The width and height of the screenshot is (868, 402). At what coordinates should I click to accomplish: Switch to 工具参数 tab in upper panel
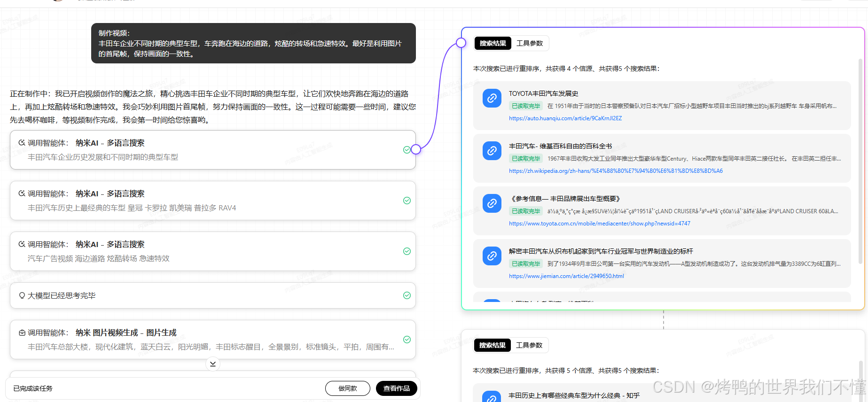click(x=530, y=43)
